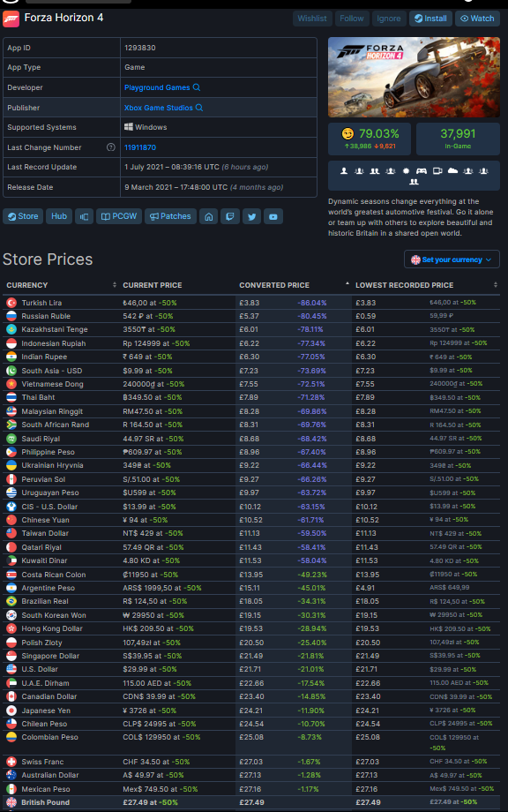
Task: Click the Follow button
Action: (352, 19)
